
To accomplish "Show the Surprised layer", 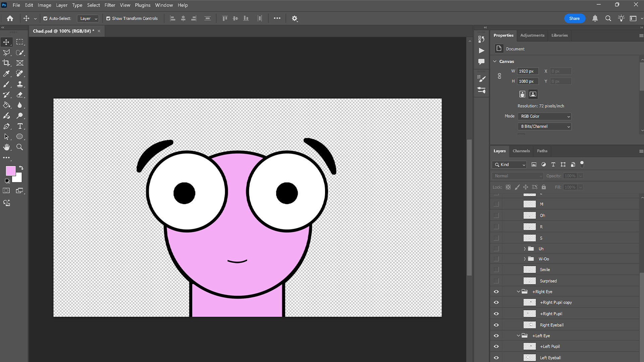I will pyautogui.click(x=496, y=281).
